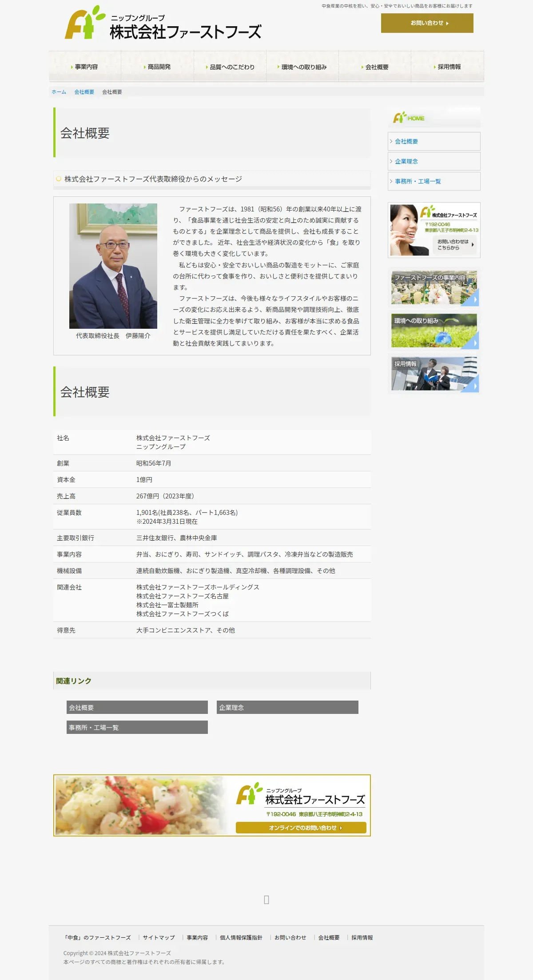Open お問い合わせ footer link

(x=290, y=937)
